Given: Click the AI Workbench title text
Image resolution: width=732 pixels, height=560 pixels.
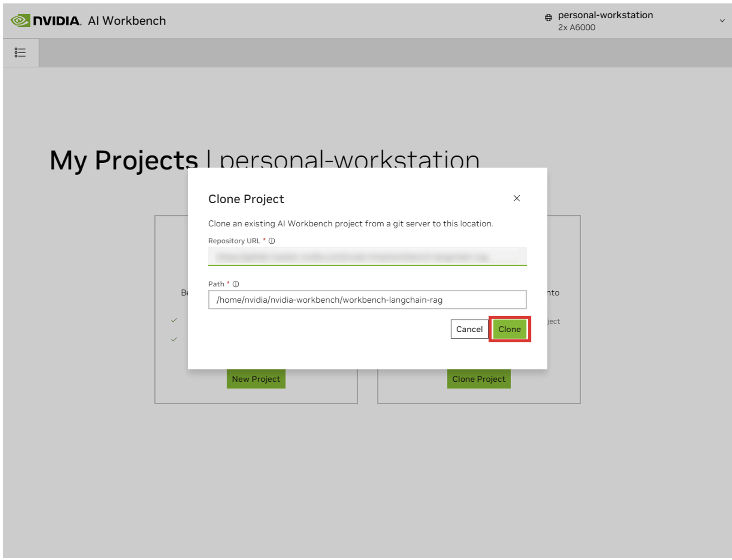Looking at the screenshot, I should tap(127, 21).
